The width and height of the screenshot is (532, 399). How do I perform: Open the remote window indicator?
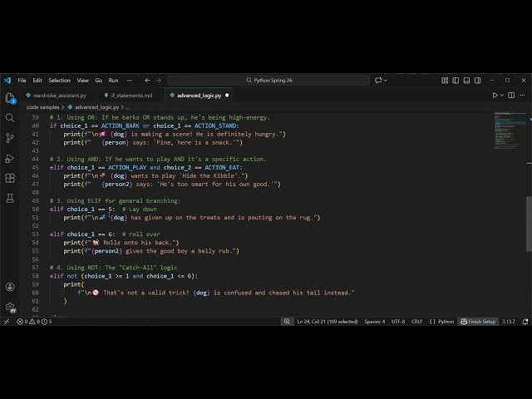pos(7,322)
